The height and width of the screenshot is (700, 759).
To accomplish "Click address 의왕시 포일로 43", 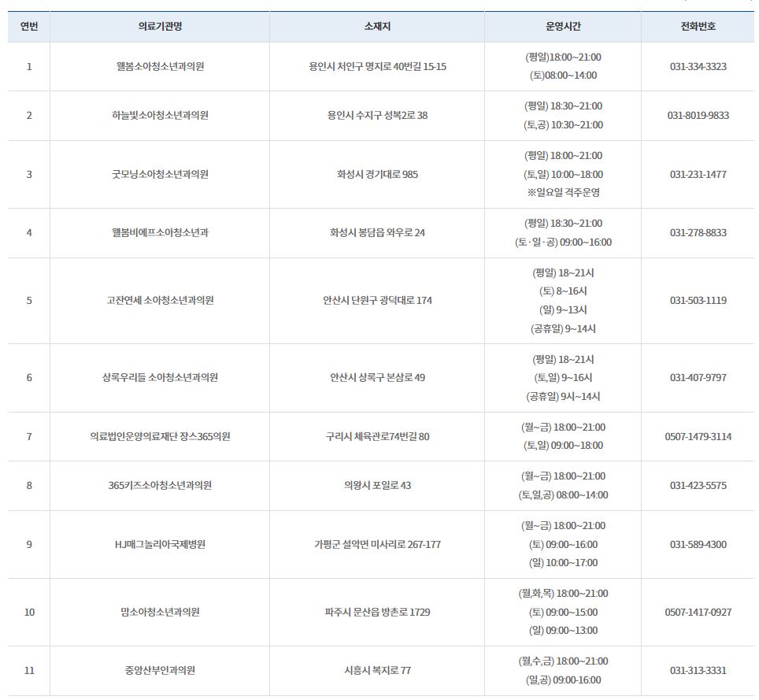I will point(377,485).
